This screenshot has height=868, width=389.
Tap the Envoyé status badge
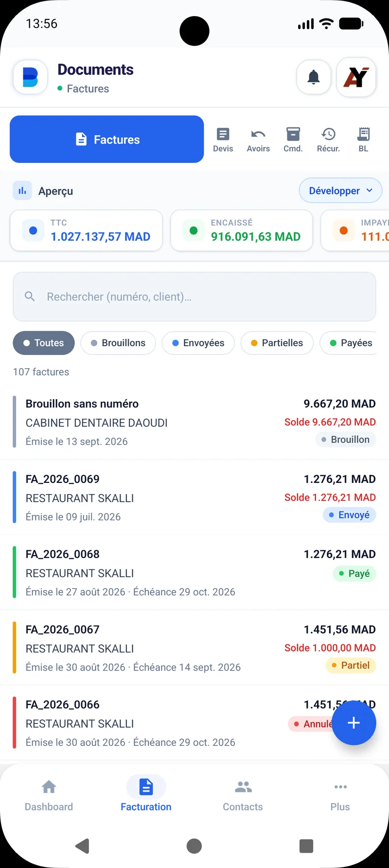coord(350,515)
